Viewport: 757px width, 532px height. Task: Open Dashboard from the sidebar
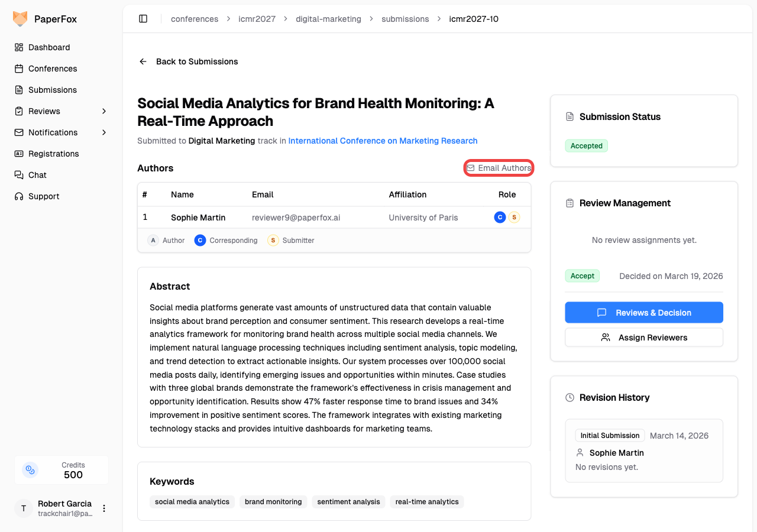click(x=49, y=47)
